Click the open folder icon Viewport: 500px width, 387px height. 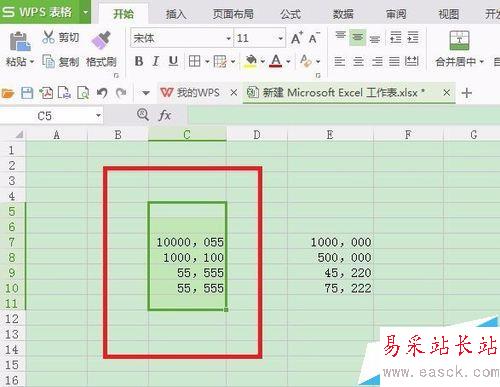pos(8,93)
